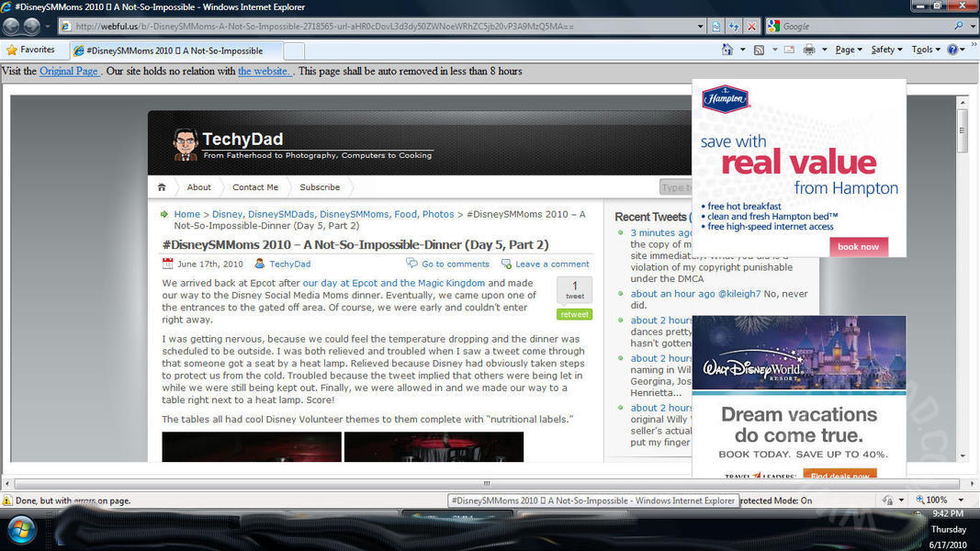Open 'our day at Epcot and the Magic Kingdom' link

[x=393, y=283]
